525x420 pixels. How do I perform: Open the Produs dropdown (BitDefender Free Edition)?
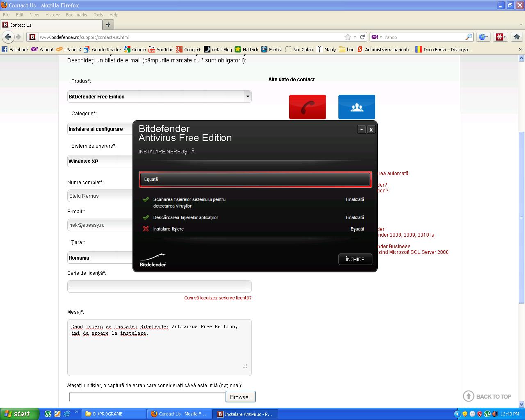coord(160,96)
